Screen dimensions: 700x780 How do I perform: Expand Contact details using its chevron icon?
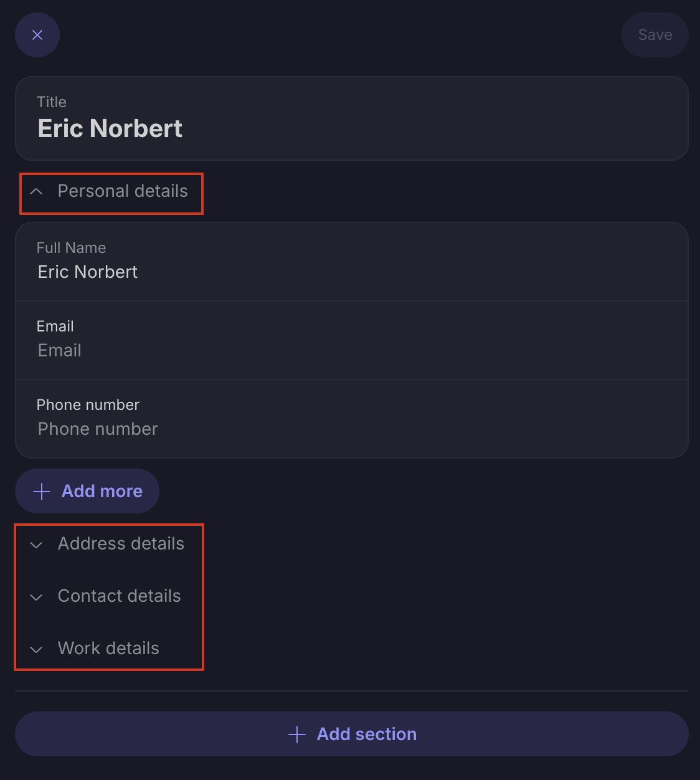point(37,597)
